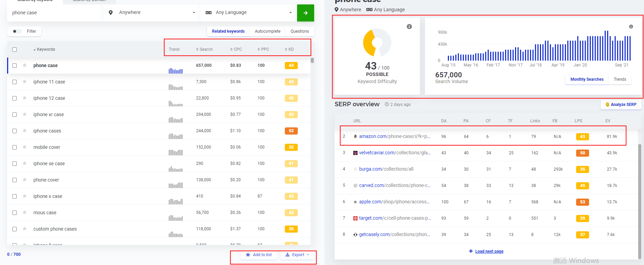Star the 'iphone 11 case' keyword
Image resolution: width=644 pixels, height=265 pixels.
pos(25,82)
